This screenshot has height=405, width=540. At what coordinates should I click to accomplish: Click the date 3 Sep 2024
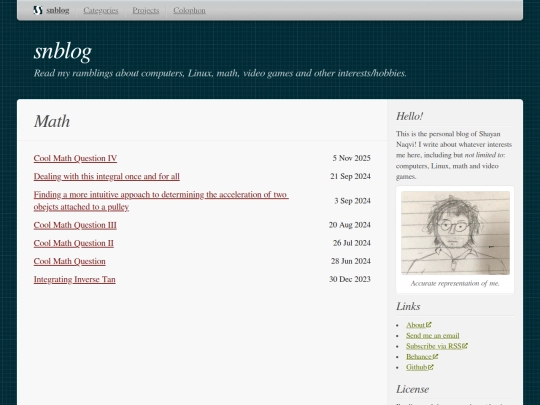[353, 201]
